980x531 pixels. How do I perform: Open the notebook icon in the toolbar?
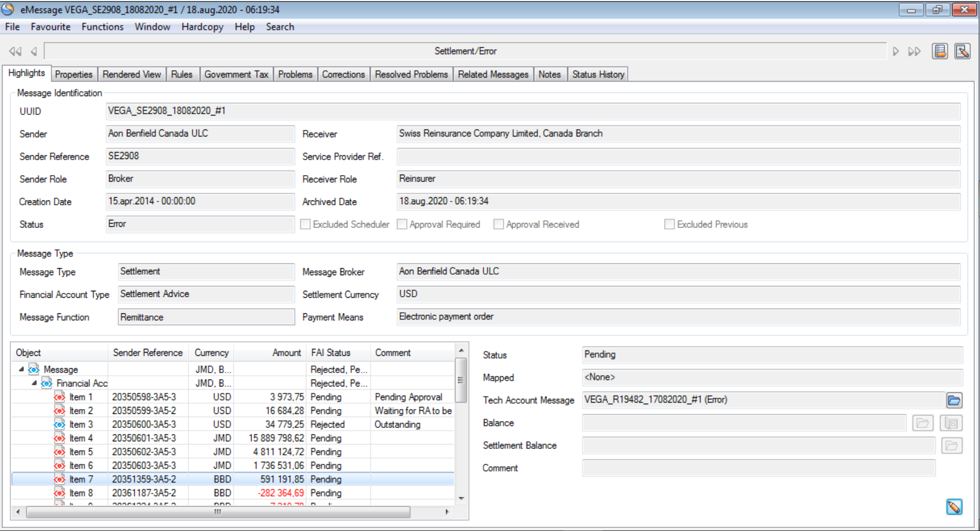coord(940,51)
